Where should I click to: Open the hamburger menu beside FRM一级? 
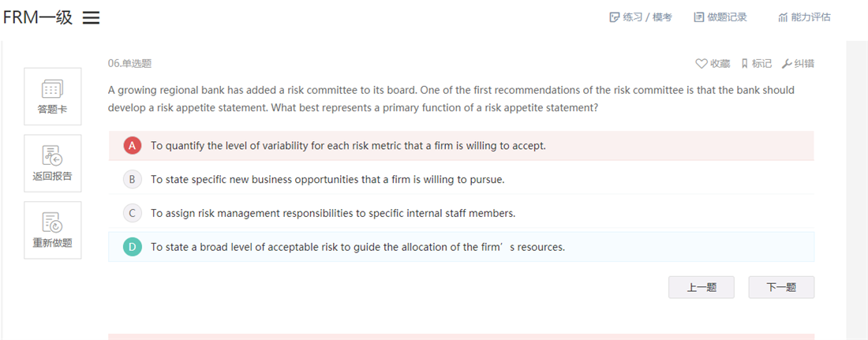point(92,17)
